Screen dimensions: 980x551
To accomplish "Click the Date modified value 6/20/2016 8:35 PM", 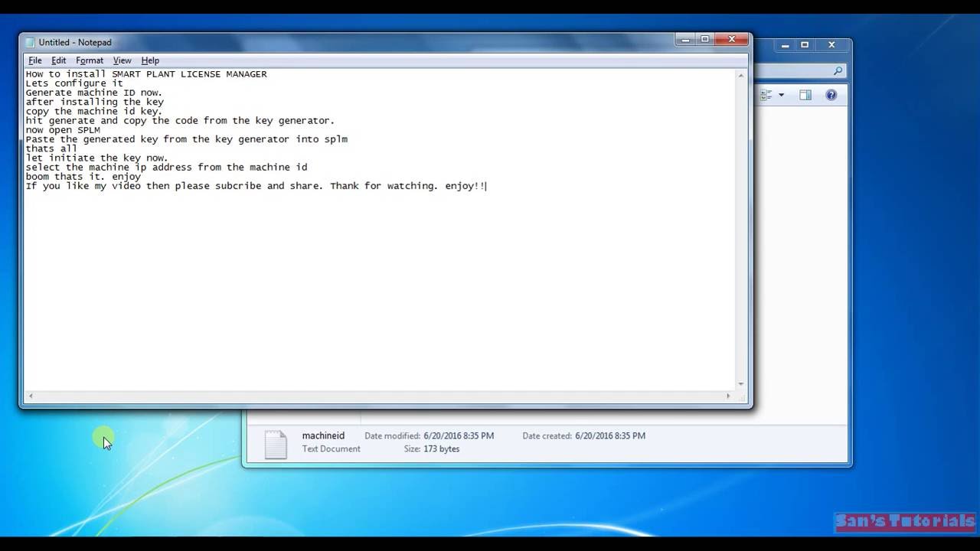I will pyautogui.click(x=459, y=435).
